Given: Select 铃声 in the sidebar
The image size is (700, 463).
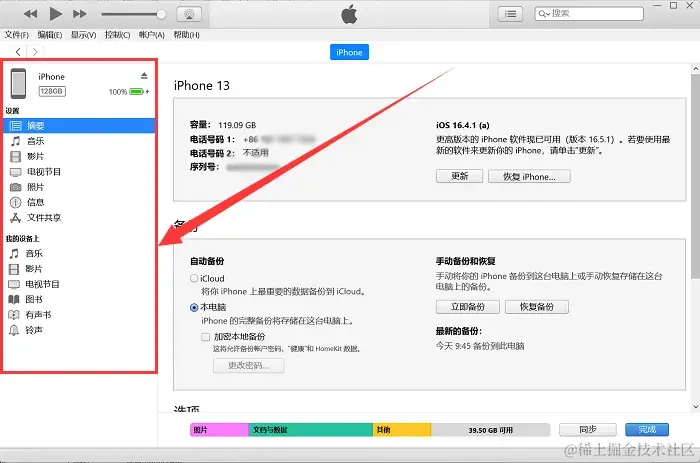Looking at the screenshot, I should 79,330.
